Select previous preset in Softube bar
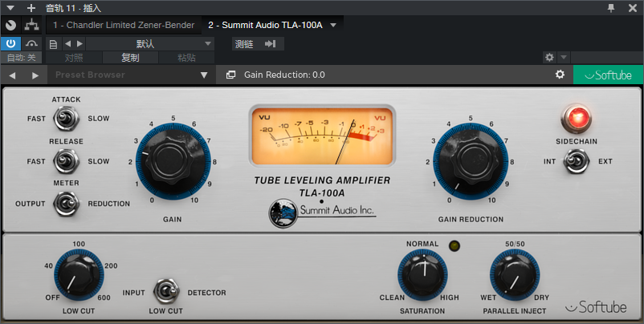The width and height of the screenshot is (644, 324). [12, 75]
